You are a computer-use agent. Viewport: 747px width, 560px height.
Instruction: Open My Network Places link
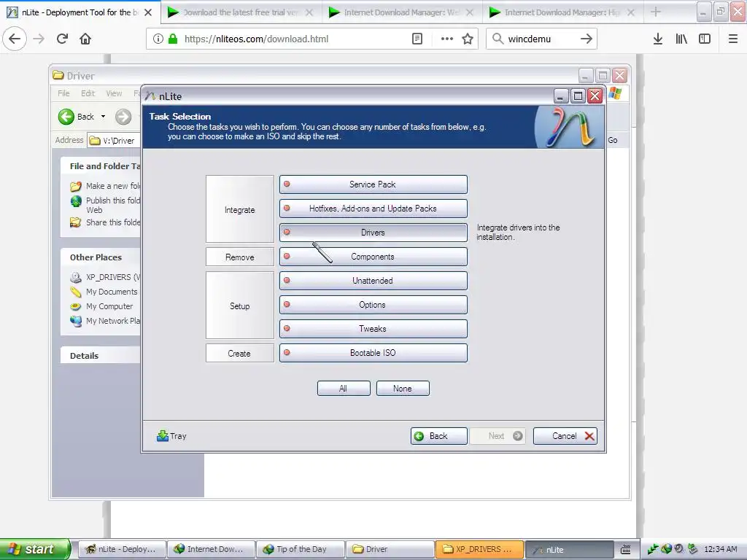pyautogui.click(x=105, y=321)
